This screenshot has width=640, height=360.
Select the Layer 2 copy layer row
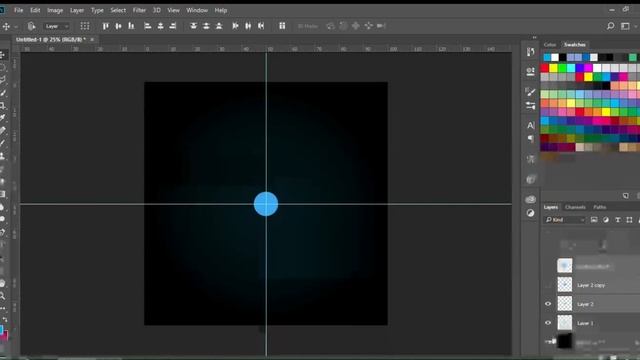591,285
